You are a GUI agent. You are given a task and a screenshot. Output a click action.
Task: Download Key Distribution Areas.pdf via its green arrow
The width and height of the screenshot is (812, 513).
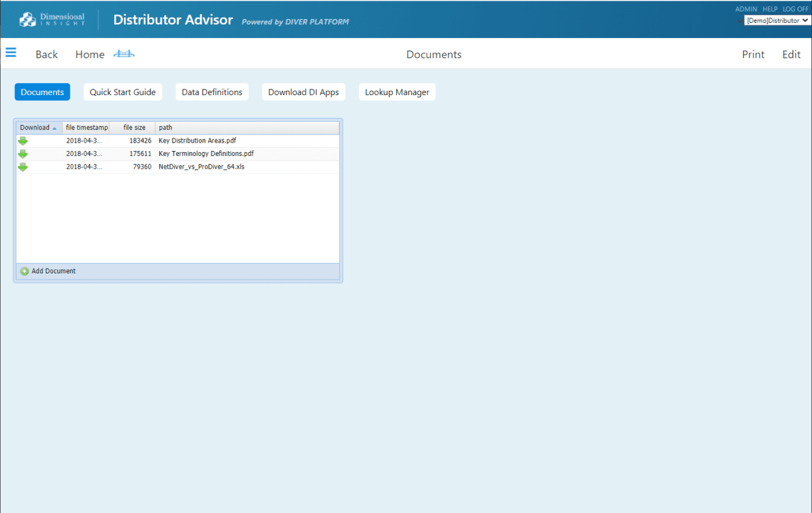point(23,140)
